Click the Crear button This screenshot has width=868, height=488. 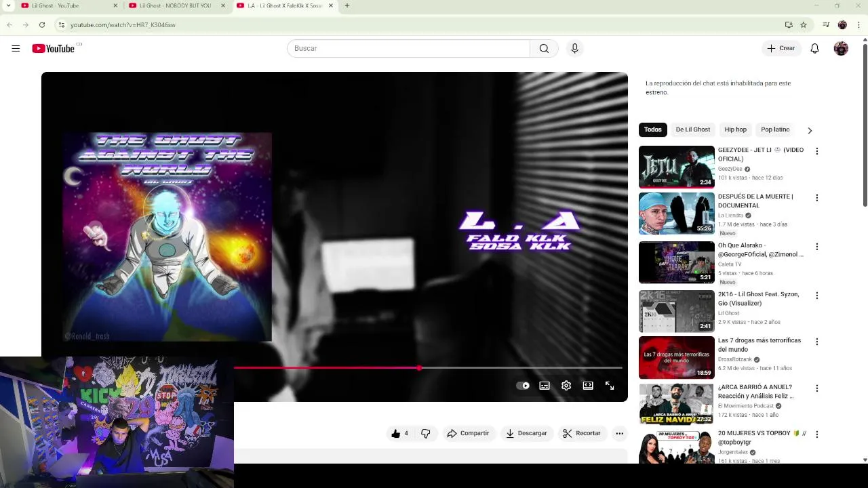point(781,48)
